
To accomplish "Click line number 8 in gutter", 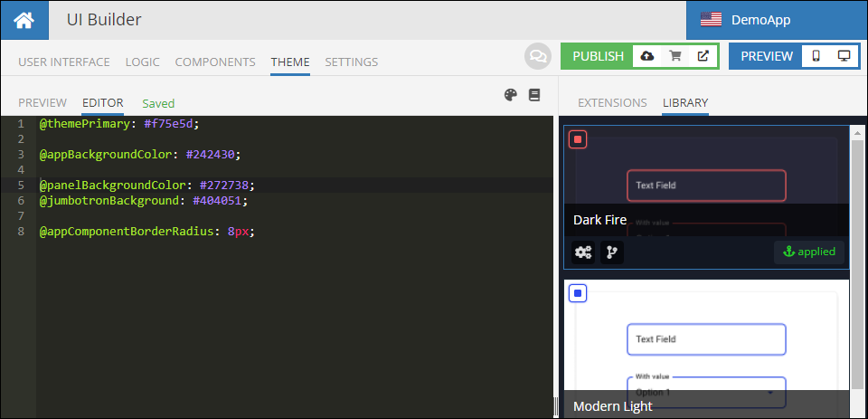I will coord(21,231).
